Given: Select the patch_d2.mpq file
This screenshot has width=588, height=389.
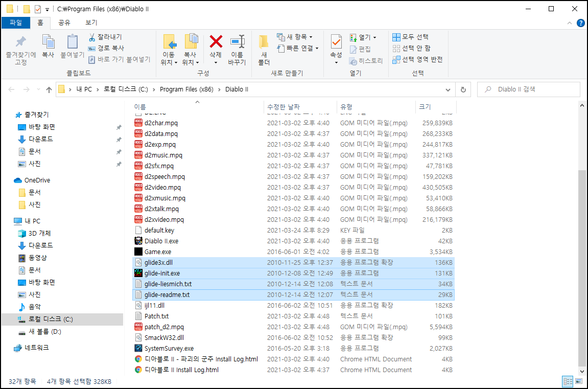Looking at the screenshot, I should (294, 327).
